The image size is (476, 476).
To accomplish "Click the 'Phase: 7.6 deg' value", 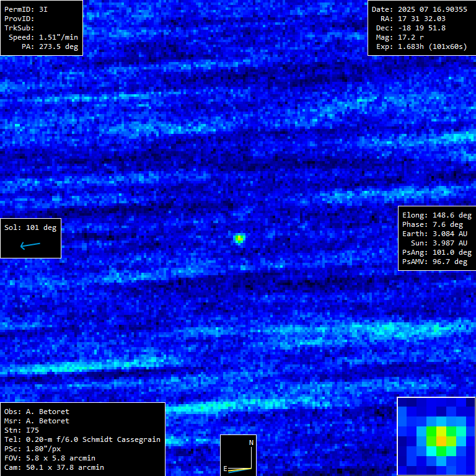I will point(432,224).
